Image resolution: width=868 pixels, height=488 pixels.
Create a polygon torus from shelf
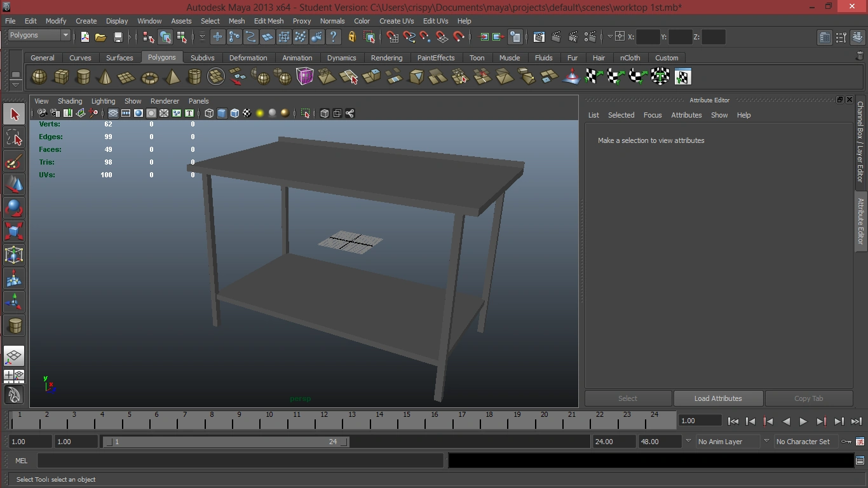[x=149, y=77]
